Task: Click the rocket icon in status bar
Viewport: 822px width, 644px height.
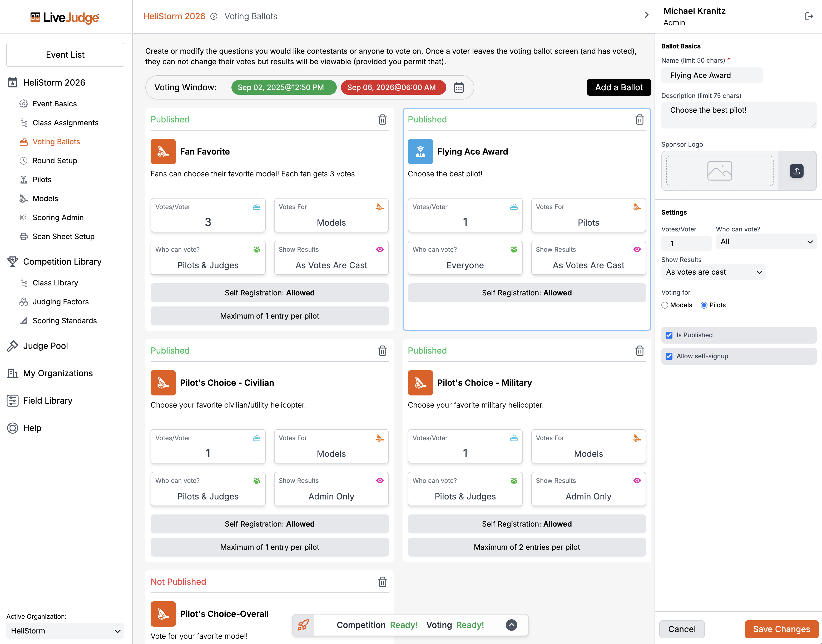Action: point(303,625)
